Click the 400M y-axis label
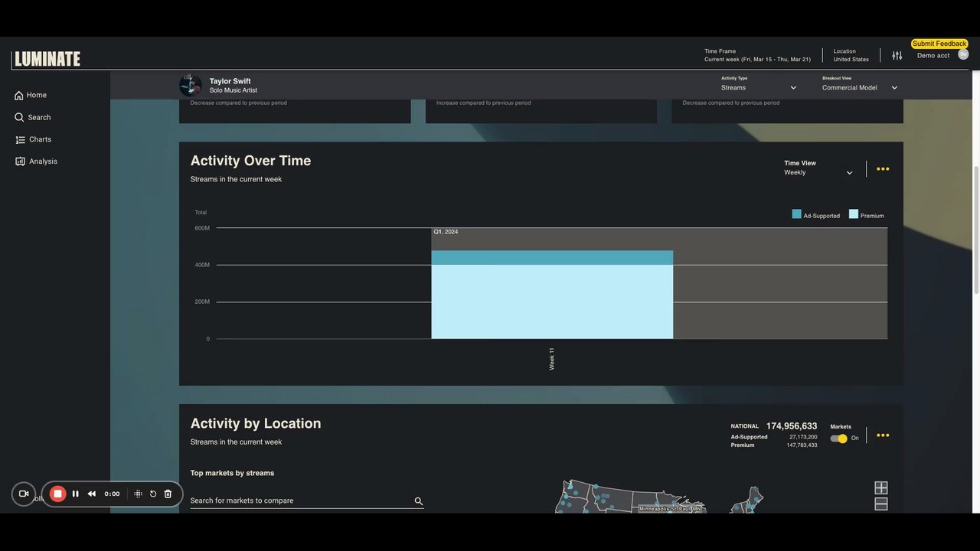 point(202,265)
